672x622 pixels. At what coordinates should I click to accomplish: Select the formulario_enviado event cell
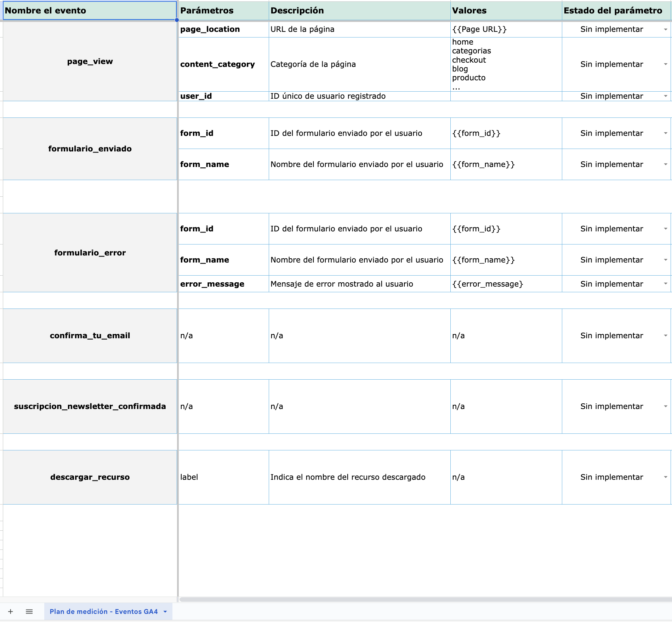click(x=90, y=149)
